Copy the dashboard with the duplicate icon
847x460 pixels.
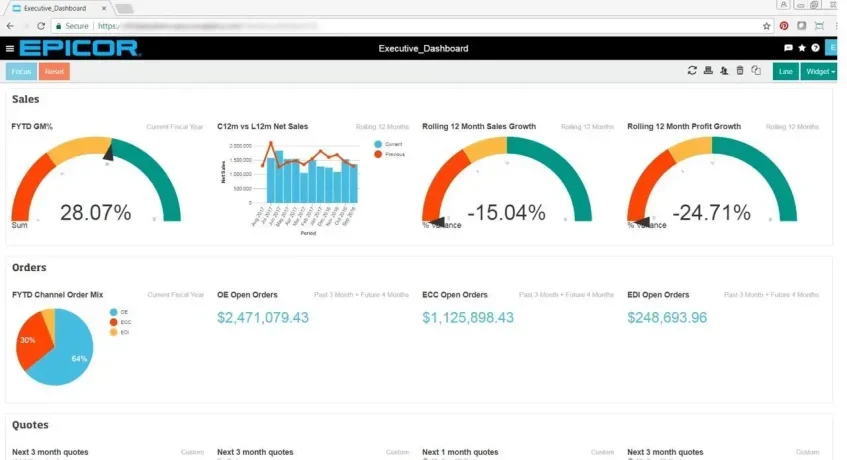756,71
